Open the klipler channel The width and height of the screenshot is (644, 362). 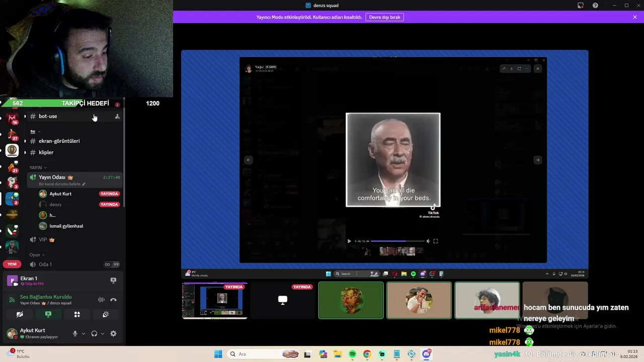[74, 152]
